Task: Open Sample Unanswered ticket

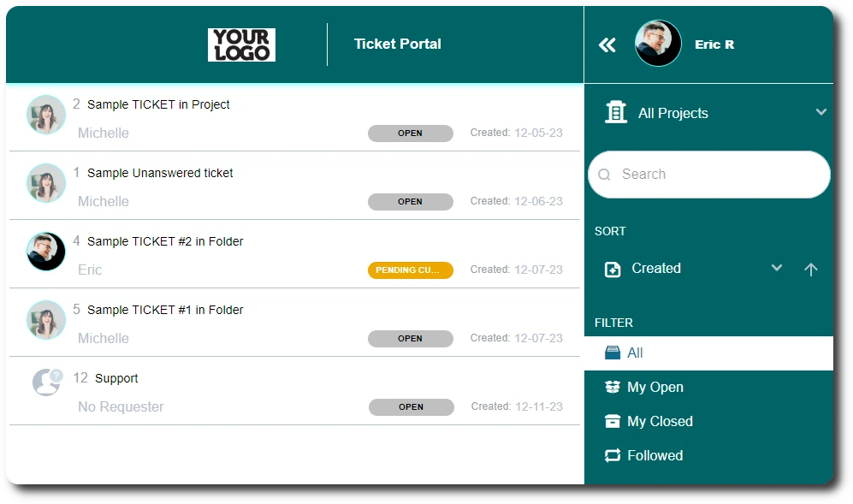Action: (x=160, y=173)
